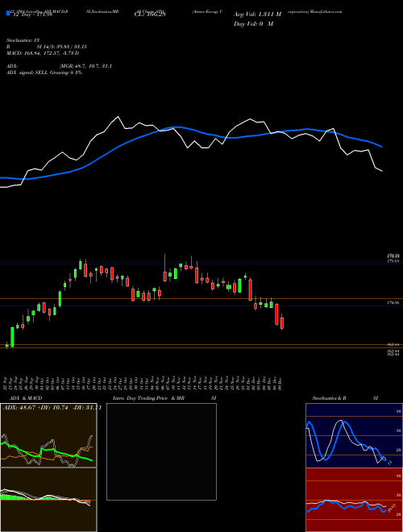This screenshot has height=532, width=403.
Task: Click the "Stochastics & R" panel title
Action: [x=329, y=398]
